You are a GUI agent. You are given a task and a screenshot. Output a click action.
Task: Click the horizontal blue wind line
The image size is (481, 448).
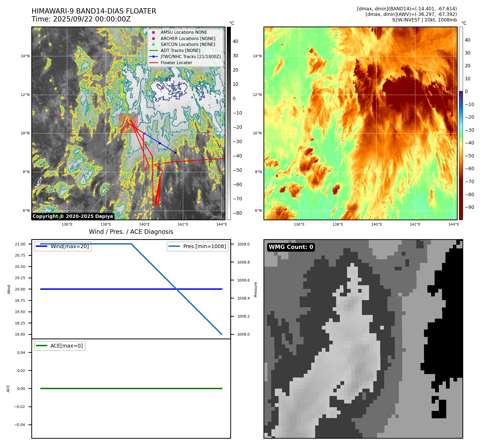pyautogui.click(x=131, y=289)
